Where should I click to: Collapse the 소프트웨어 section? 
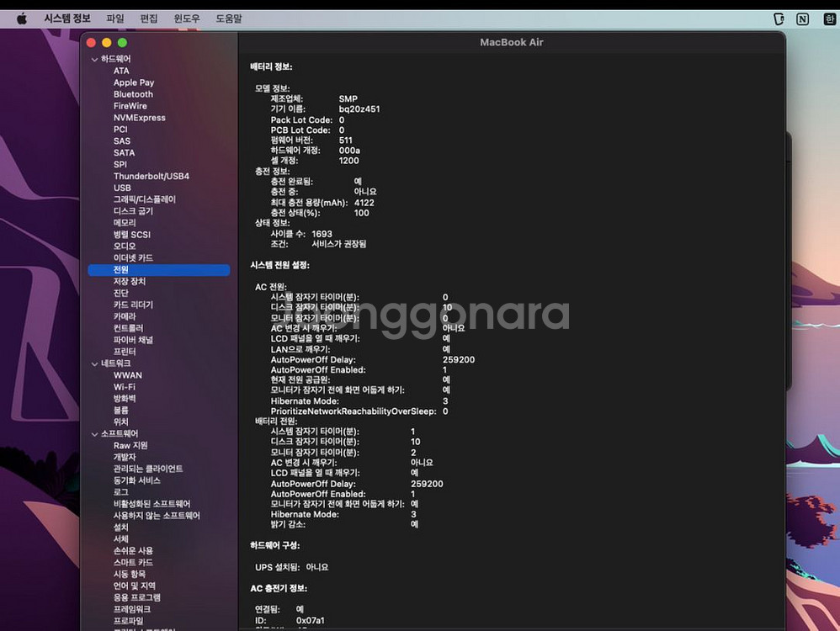coord(95,434)
